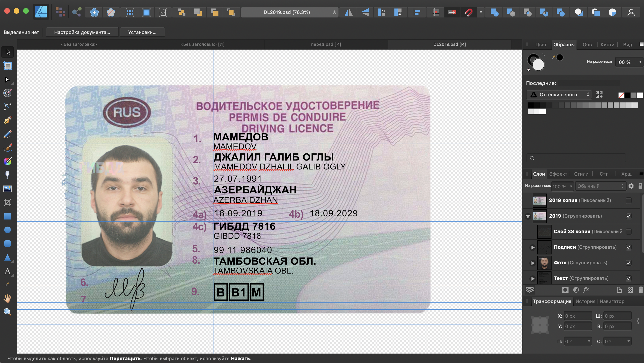
Task: Enable visibility of 2019 копия layer
Action: click(628, 200)
